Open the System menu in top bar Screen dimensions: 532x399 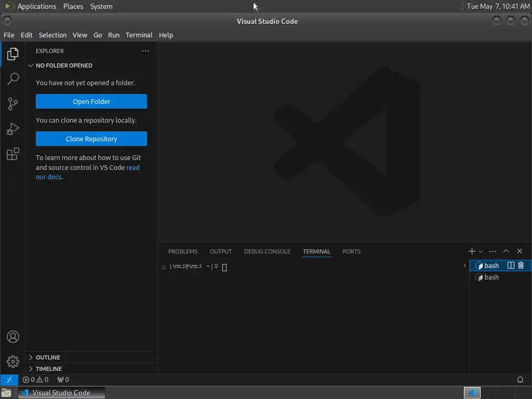(101, 6)
